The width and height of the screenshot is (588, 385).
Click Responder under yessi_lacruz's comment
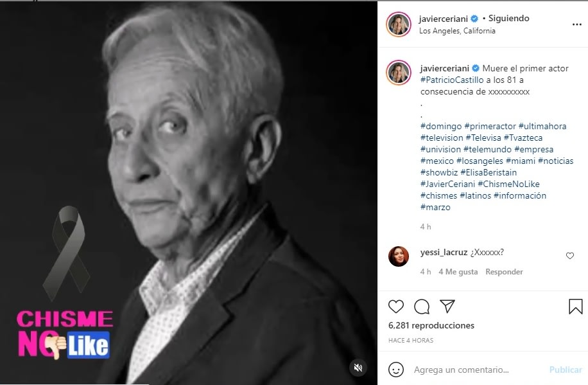pos(504,272)
